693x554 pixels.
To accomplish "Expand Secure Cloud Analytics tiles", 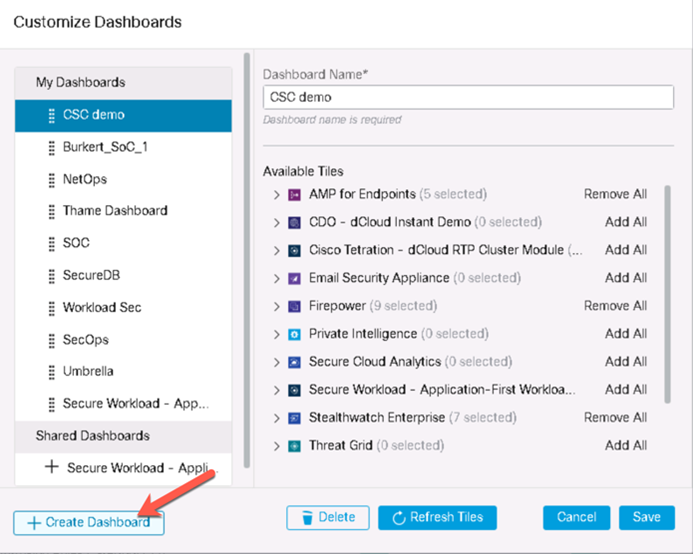I will 277,363.
